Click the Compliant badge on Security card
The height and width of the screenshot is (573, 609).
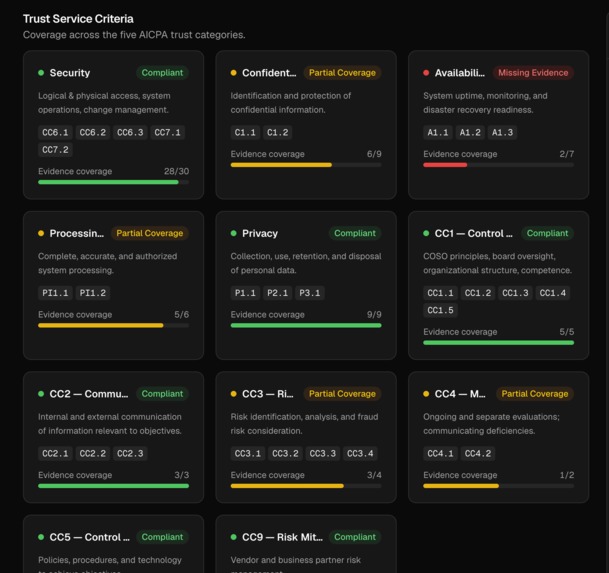click(162, 73)
